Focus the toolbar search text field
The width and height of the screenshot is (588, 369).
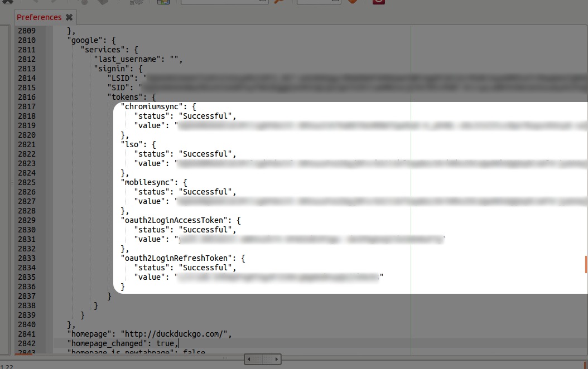(x=224, y=2)
